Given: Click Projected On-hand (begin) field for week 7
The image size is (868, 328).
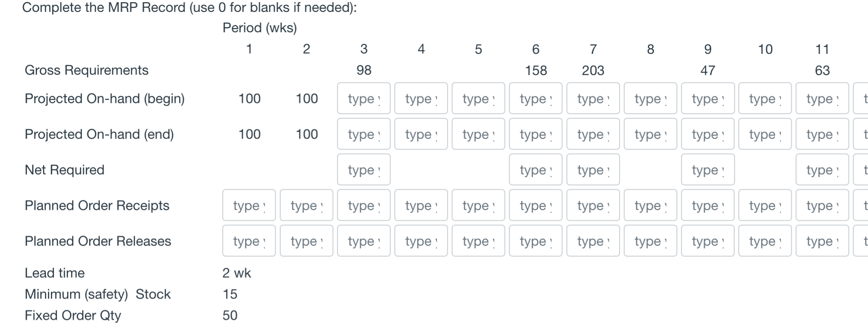Looking at the screenshot, I should (x=593, y=98).
